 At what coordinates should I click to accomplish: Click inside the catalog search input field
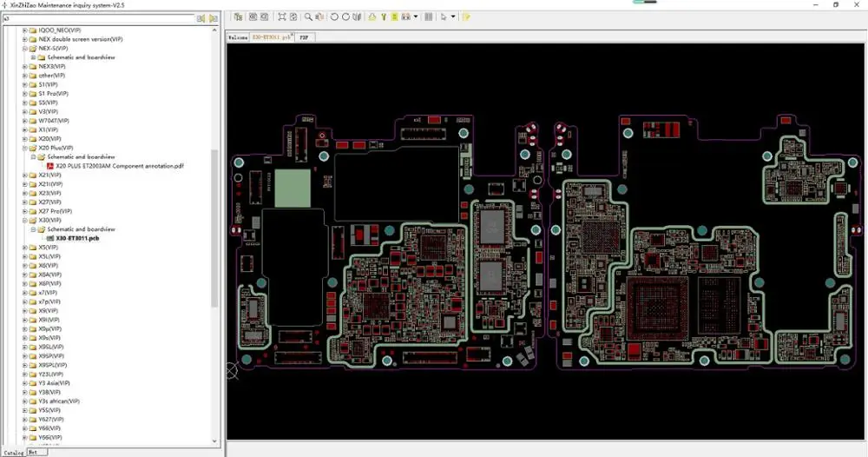99,18
